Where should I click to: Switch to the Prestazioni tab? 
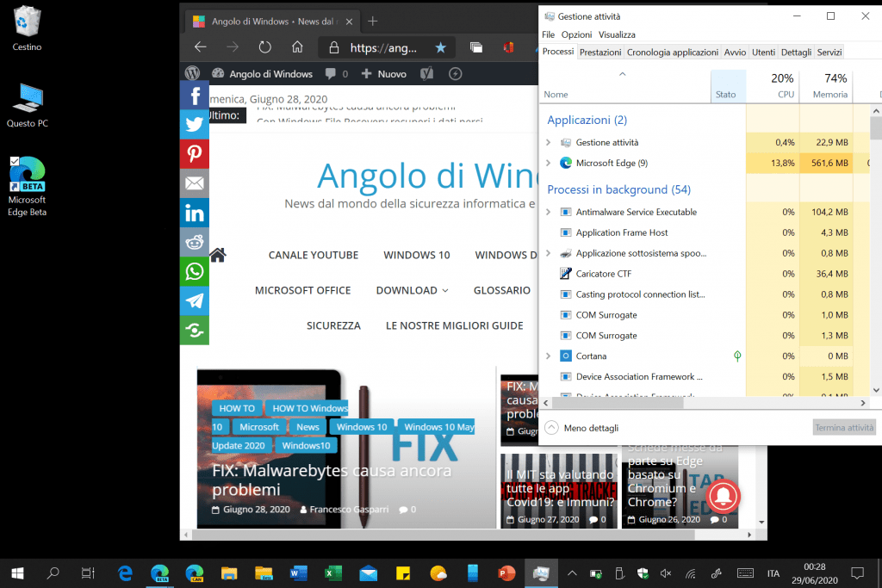click(x=600, y=53)
